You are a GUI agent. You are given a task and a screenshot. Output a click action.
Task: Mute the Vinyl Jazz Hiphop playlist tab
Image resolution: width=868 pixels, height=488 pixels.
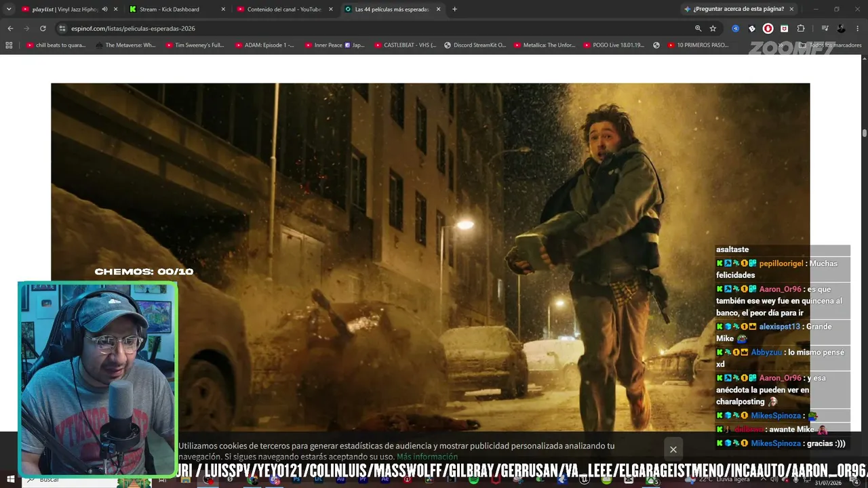click(x=104, y=9)
